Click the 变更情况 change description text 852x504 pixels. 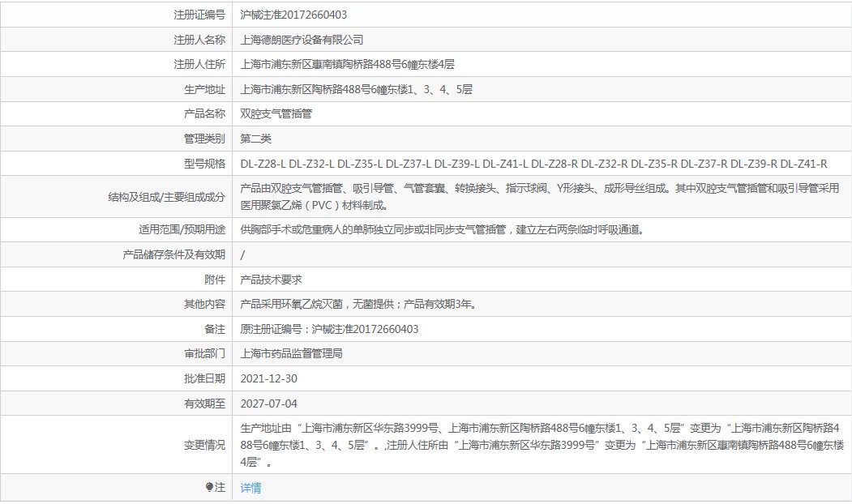542,445
